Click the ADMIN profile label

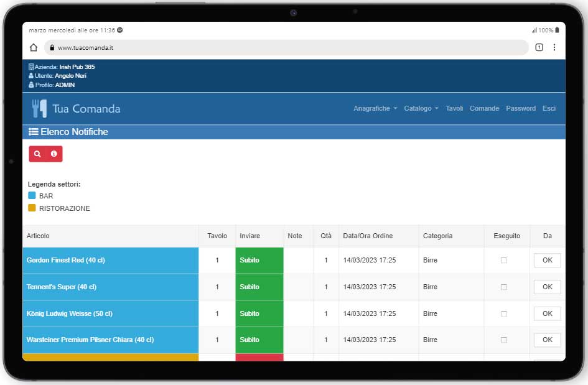coord(65,85)
